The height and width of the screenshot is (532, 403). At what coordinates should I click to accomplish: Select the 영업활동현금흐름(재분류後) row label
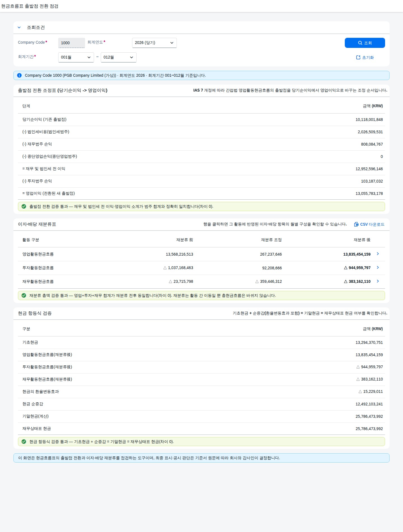[x=47, y=355]
